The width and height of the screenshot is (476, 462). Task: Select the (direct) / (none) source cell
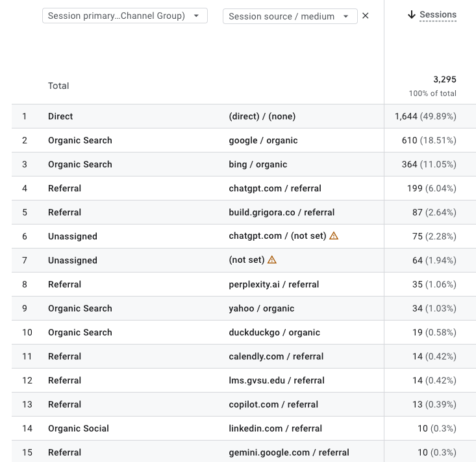pos(262,116)
